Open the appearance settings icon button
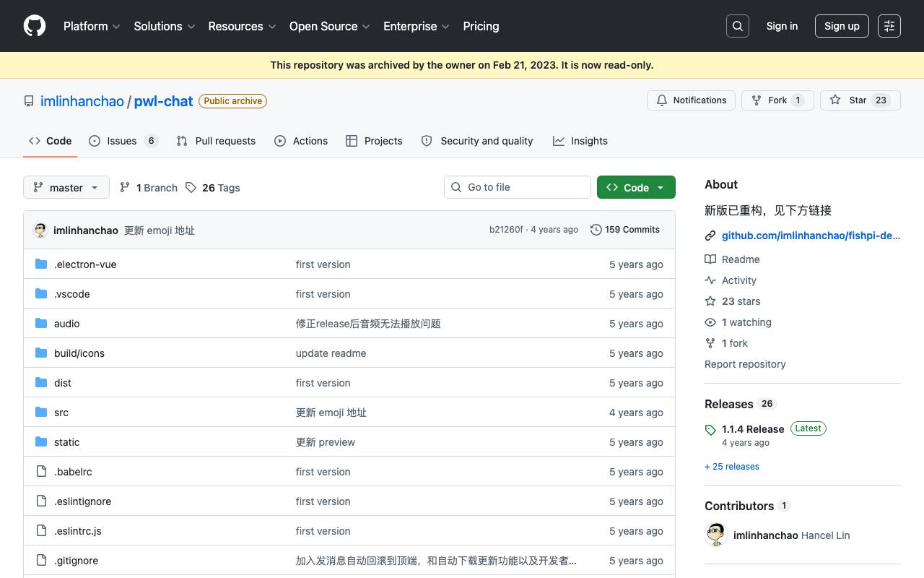924x578 pixels. click(x=889, y=26)
